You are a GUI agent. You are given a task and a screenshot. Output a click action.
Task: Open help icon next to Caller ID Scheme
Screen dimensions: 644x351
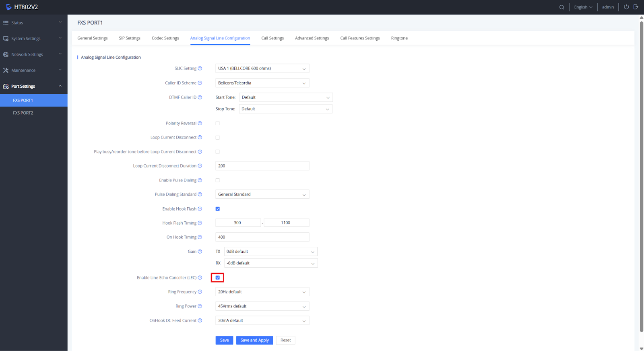(200, 83)
